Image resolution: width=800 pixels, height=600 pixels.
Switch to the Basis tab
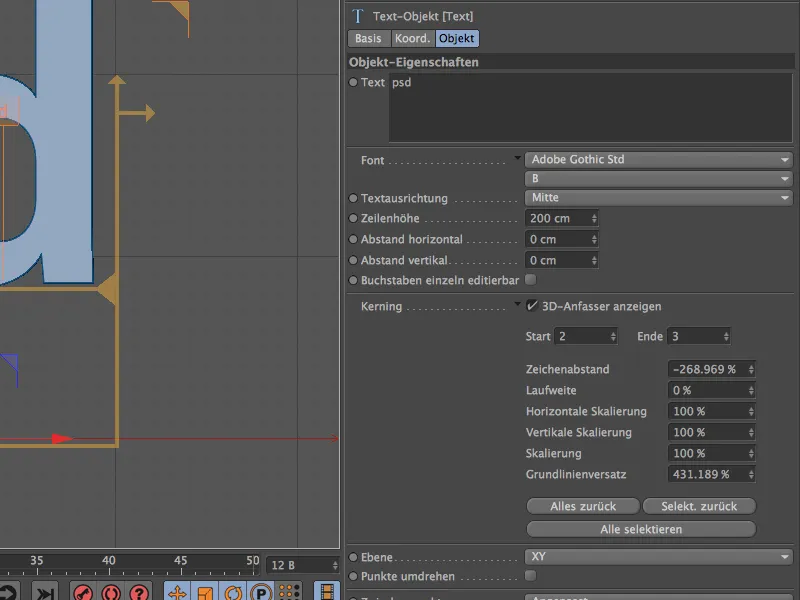(x=368, y=38)
